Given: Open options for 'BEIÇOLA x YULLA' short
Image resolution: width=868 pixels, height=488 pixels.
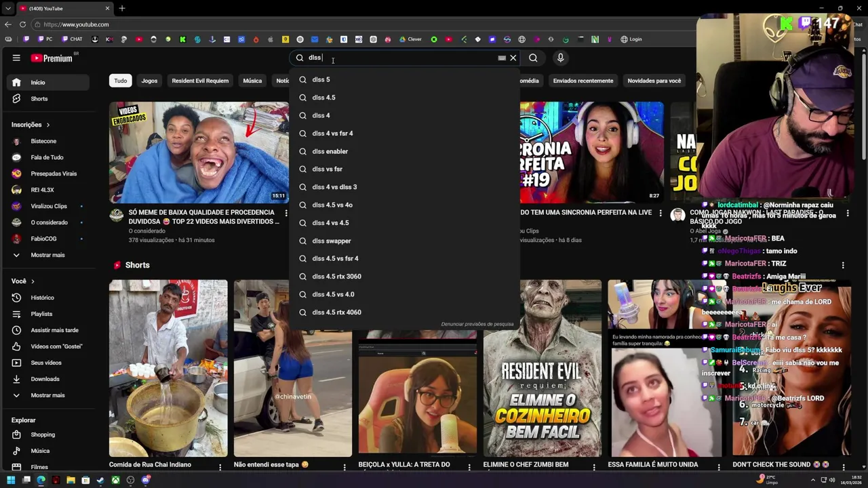Looking at the screenshot, I should pos(469,467).
